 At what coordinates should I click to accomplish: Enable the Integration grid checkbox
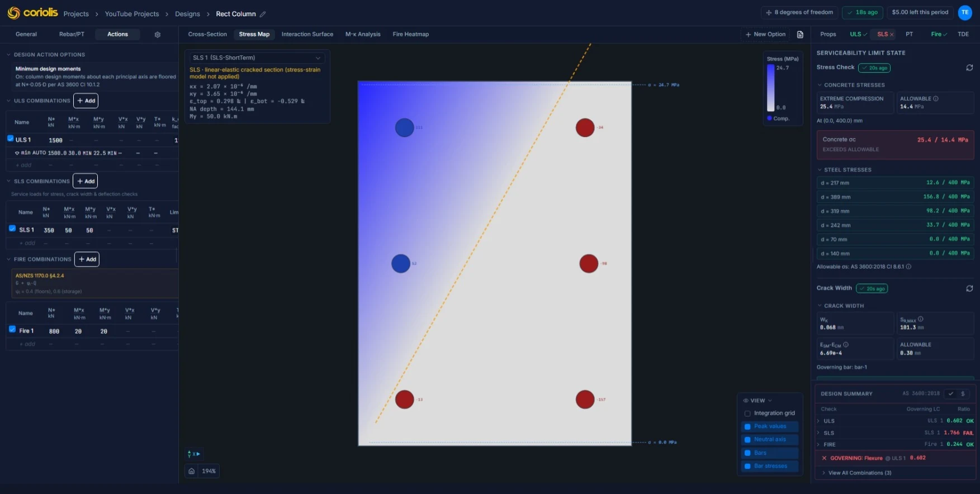tap(747, 414)
